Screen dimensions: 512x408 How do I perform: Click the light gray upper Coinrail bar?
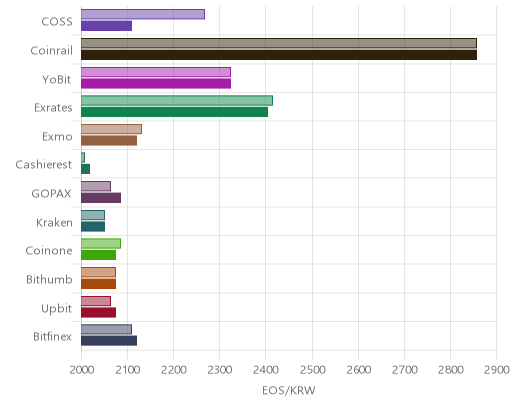click(279, 43)
